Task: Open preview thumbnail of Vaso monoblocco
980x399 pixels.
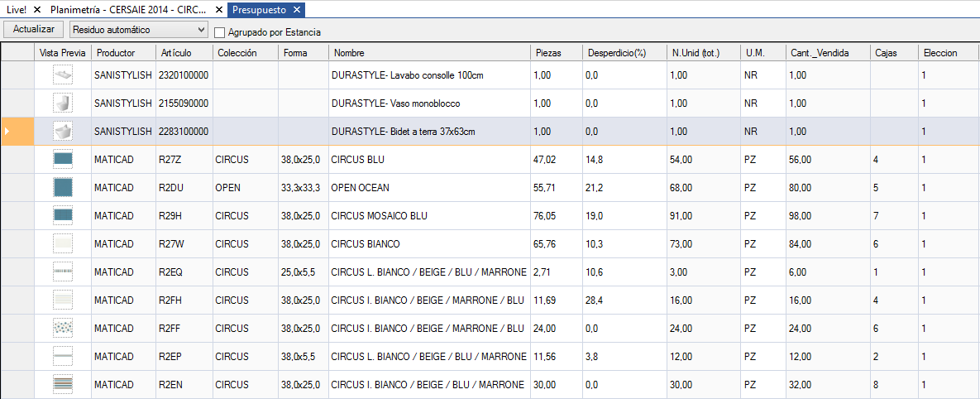Action: pos(63,103)
